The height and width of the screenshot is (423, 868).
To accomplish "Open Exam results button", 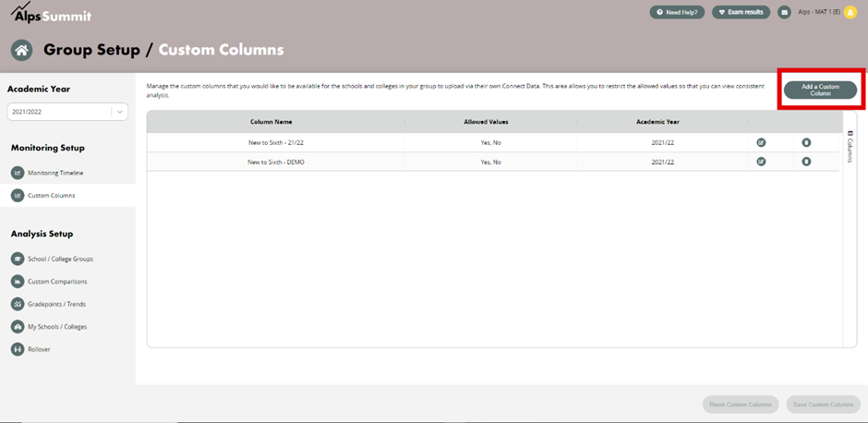I will (741, 12).
